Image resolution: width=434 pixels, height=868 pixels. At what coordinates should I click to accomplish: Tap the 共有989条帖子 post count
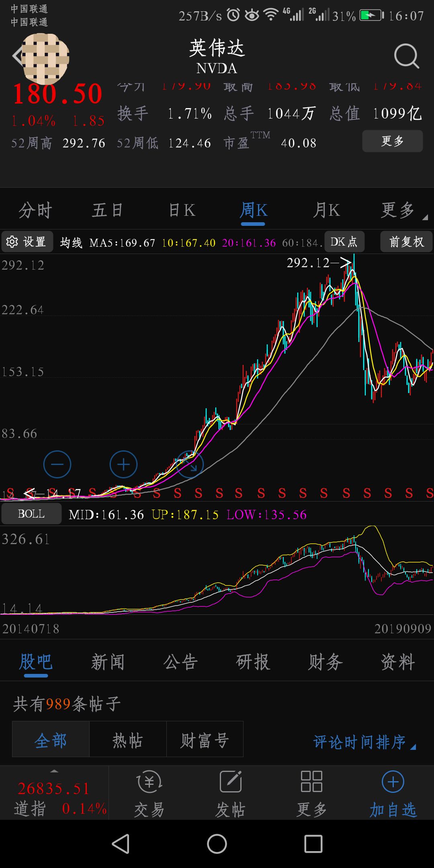67,704
